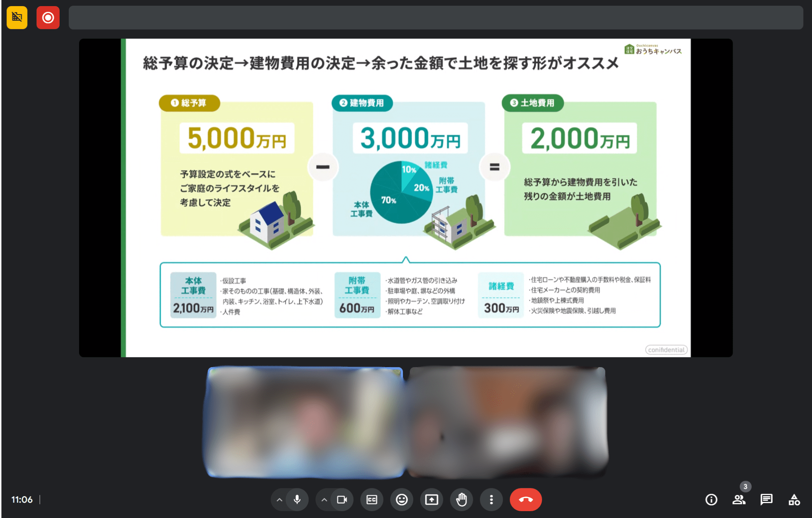This screenshot has height=518, width=812.
Task: Select the left blue-bordered participant video tile
Action: tap(305, 422)
